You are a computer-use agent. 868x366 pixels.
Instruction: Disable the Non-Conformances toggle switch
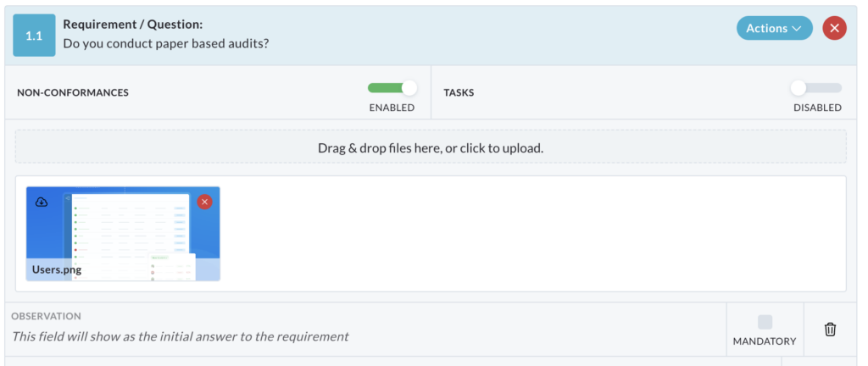coord(392,88)
